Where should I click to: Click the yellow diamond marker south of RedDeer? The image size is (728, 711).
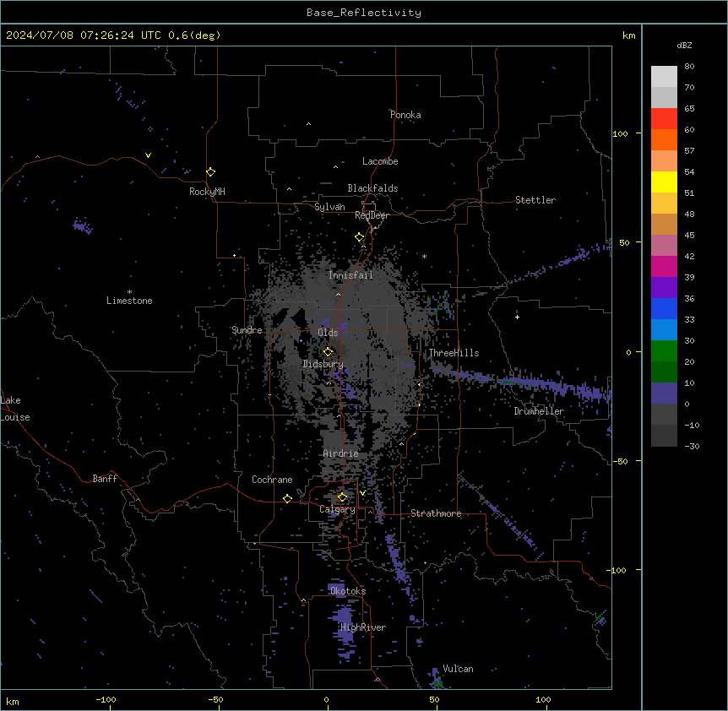coord(360,237)
